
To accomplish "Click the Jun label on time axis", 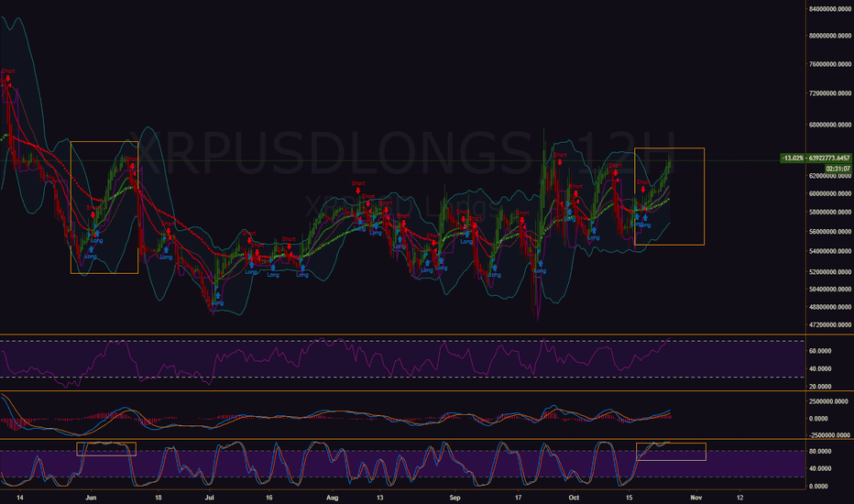I will pos(91,498).
